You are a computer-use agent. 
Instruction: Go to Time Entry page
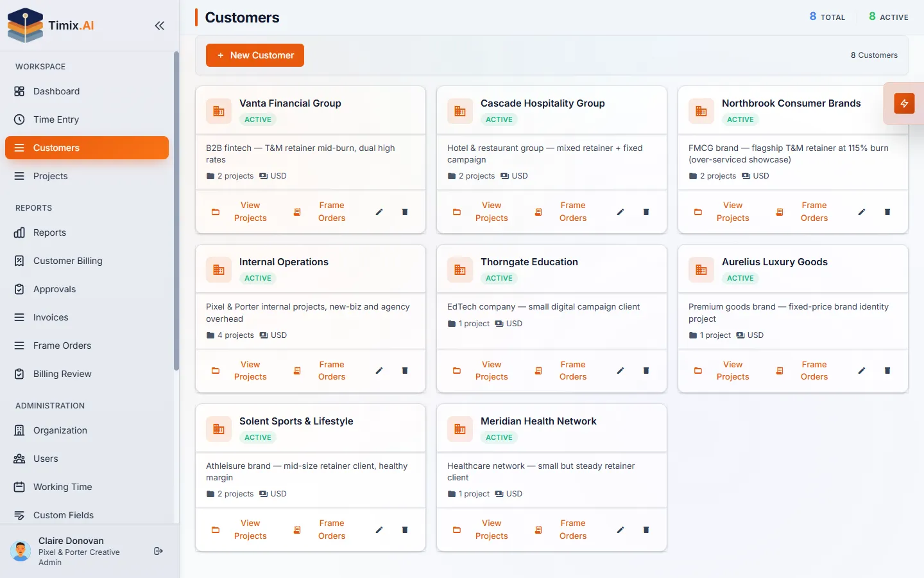pyautogui.click(x=87, y=119)
